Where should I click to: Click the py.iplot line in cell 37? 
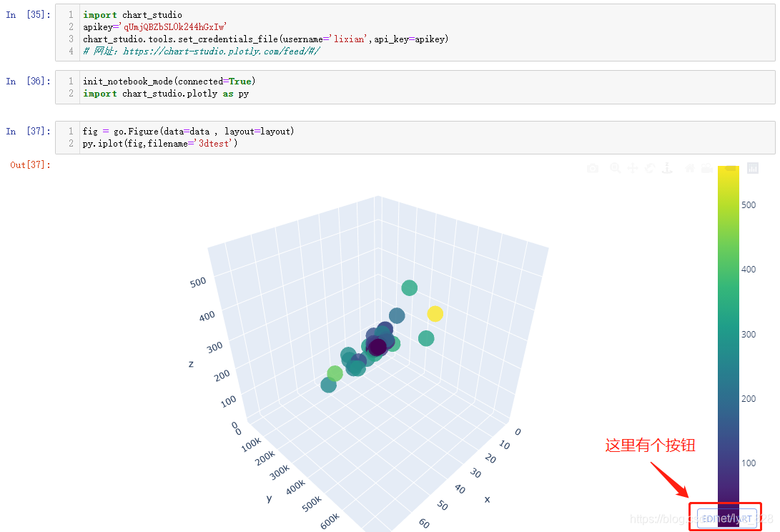point(160,143)
